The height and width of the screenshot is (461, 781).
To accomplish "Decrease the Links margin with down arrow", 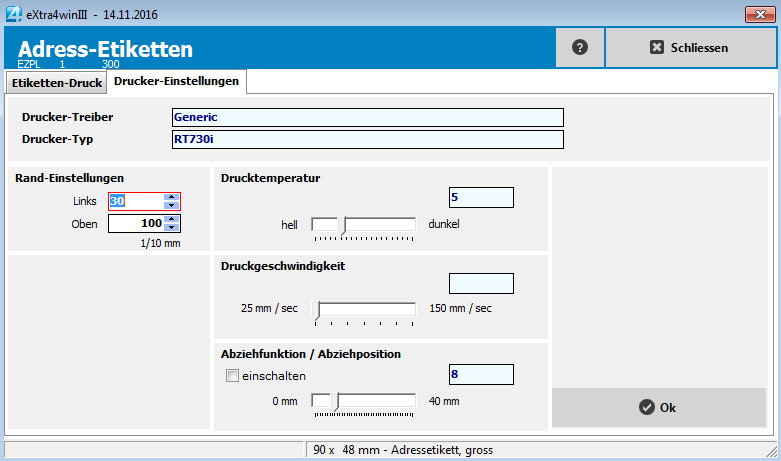I will tap(171, 206).
